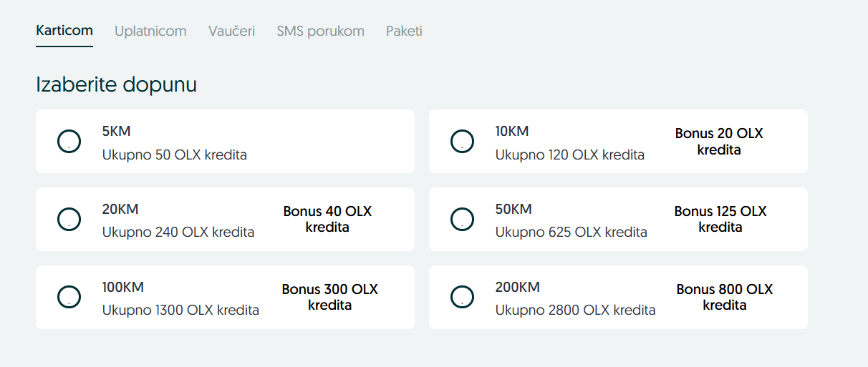Screen dimensions: 868x367
Task: Click the 'Ukupno 2800 OLX kredita' text
Action: coord(576,310)
